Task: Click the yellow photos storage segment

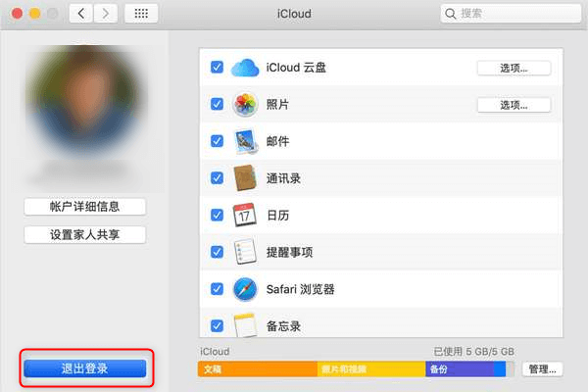Action: tap(371, 369)
